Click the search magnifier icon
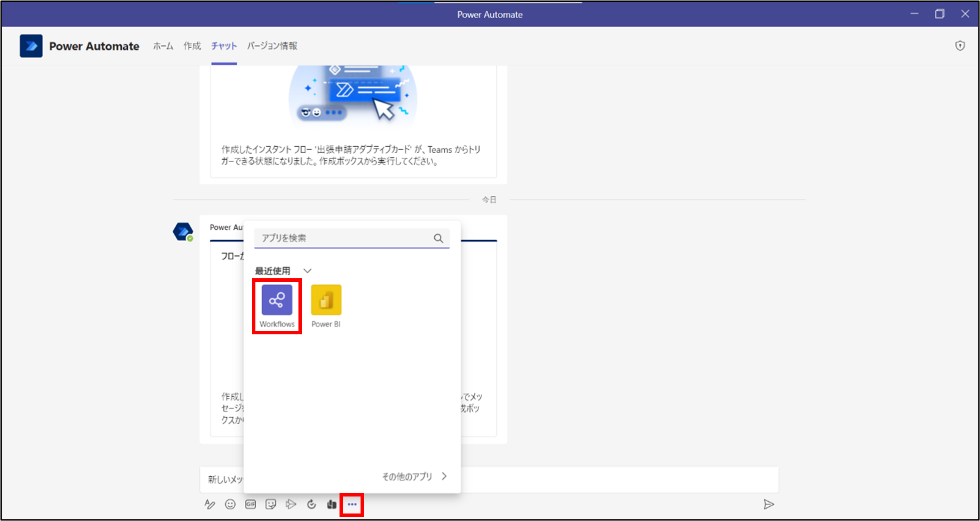Viewport: 980px width, 521px height. (438, 238)
